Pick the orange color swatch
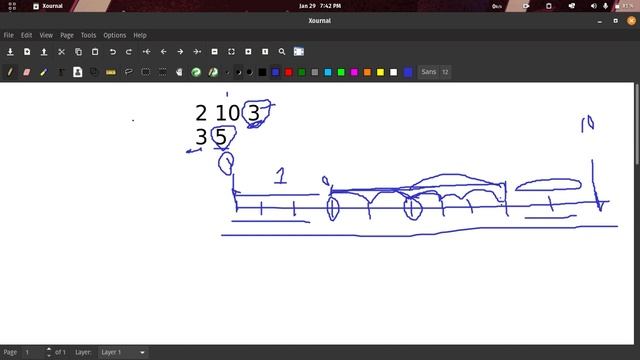Screen dimensions: 640x360 [367, 72]
